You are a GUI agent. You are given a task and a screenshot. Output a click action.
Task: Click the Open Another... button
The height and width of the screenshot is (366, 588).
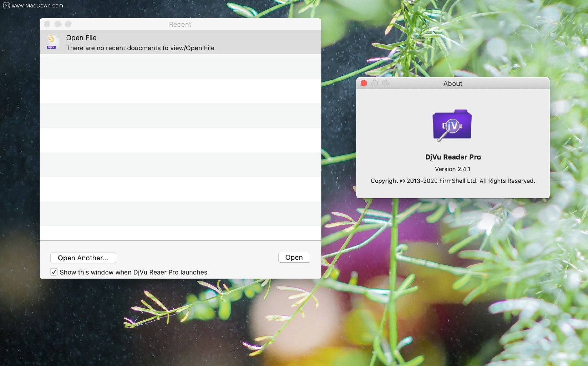pos(83,258)
